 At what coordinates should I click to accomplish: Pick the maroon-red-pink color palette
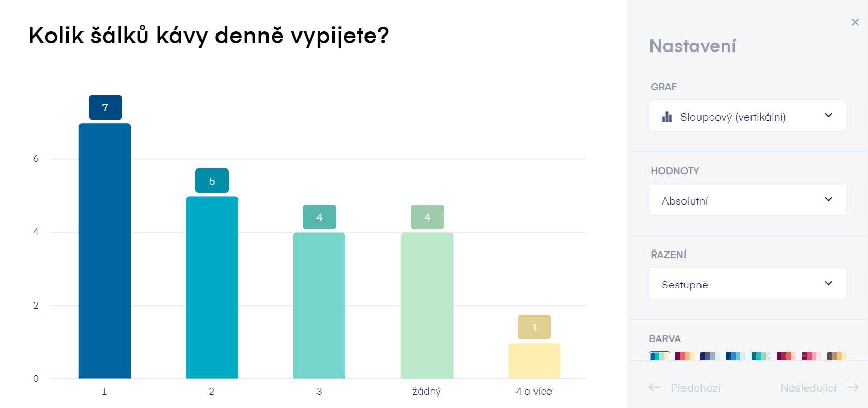786,356
